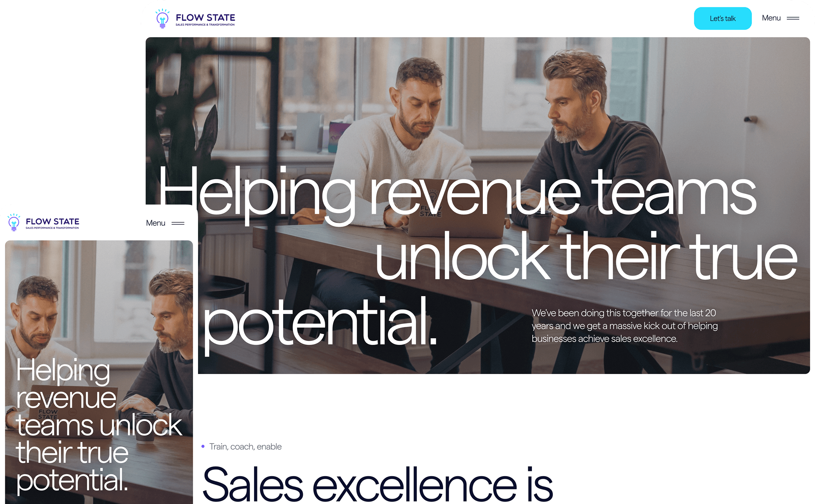Click the desktop hamburger lines icon
Screen dimensions: 815x504
coord(793,18)
